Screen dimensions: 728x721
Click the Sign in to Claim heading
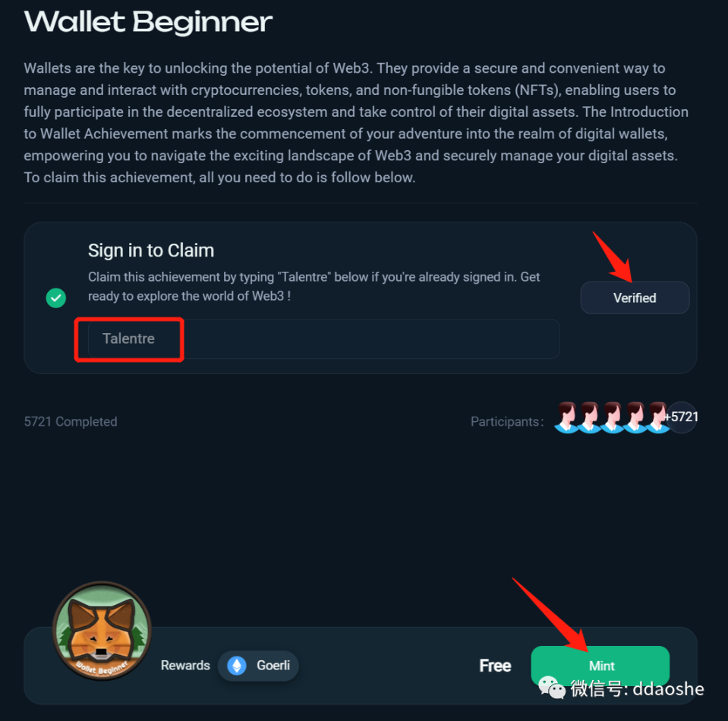pos(151,250)
